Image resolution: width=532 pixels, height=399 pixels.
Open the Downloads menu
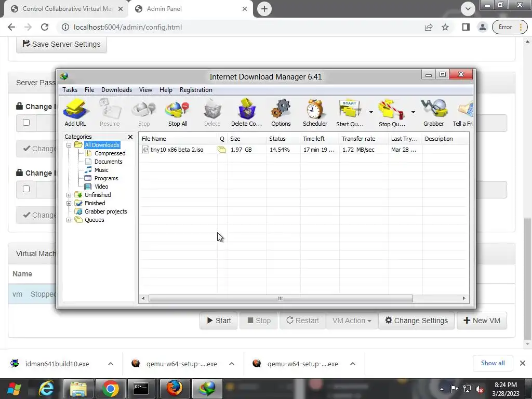[116, 90]
